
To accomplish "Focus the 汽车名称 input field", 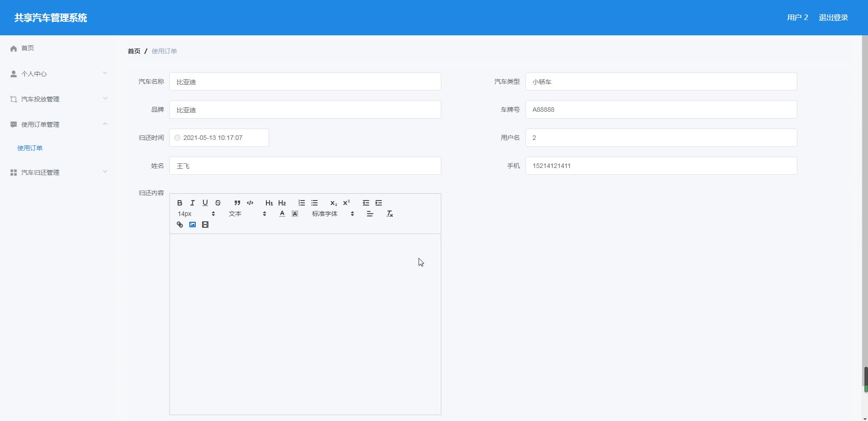I will 305,81.
